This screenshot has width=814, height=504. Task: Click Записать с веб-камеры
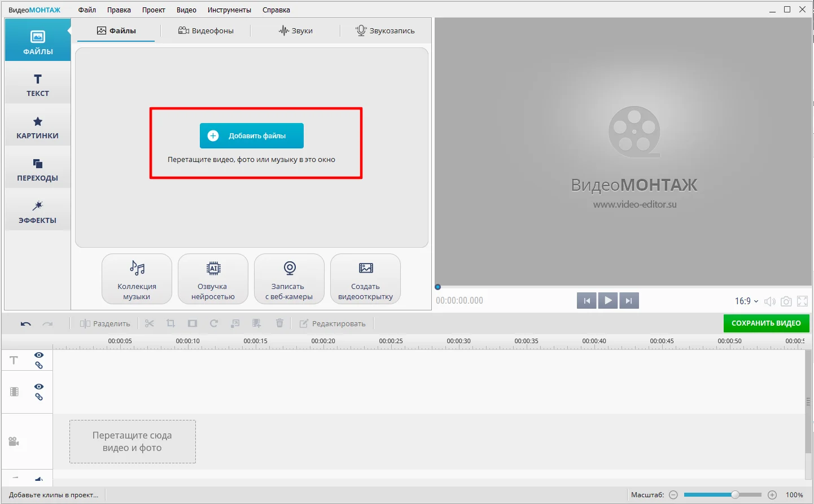[289, 279]
